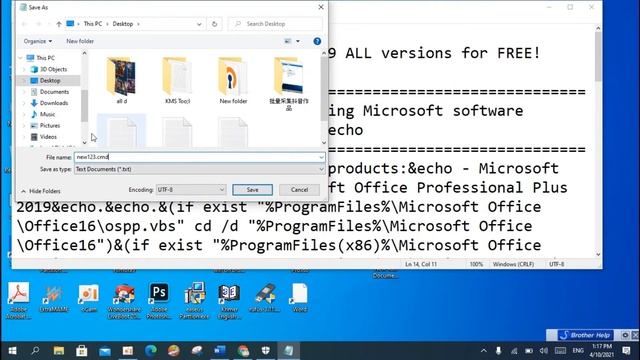Click Windows (CRLF) in the Notepad status bar
640x360 pixels.
pos(513,264)
